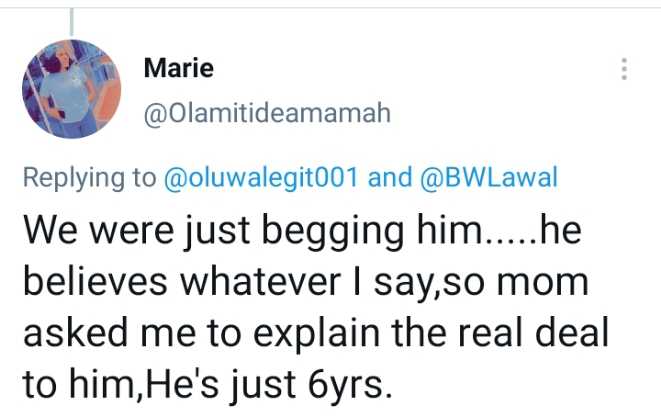Open the three-dot more options menu
This screenshot has height=420, width=661.
coord(624,69)
